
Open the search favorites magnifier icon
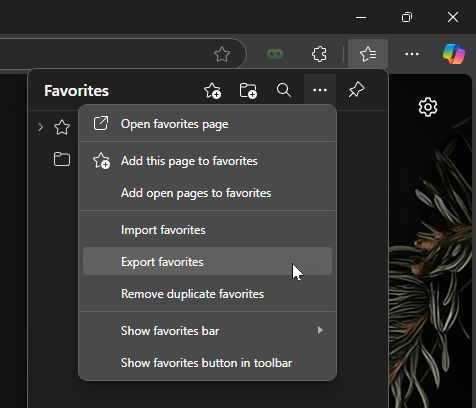pyautogui.click(x=284, y=90)
